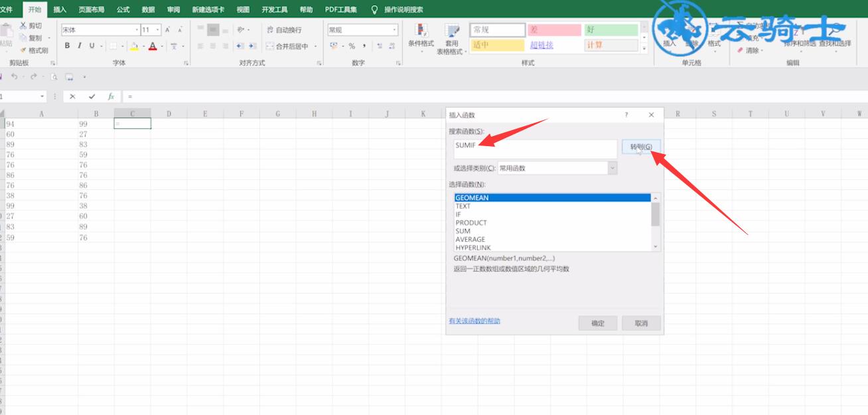This screenshot has height=415, width=868.
Task: Cancel formula entry with X icon
Action: coord(72,96)
